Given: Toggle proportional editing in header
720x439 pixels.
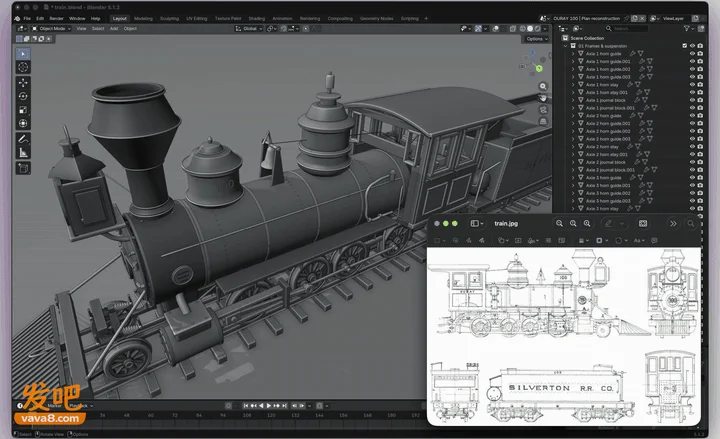Looking at the screenshot, I should (306, 28).
